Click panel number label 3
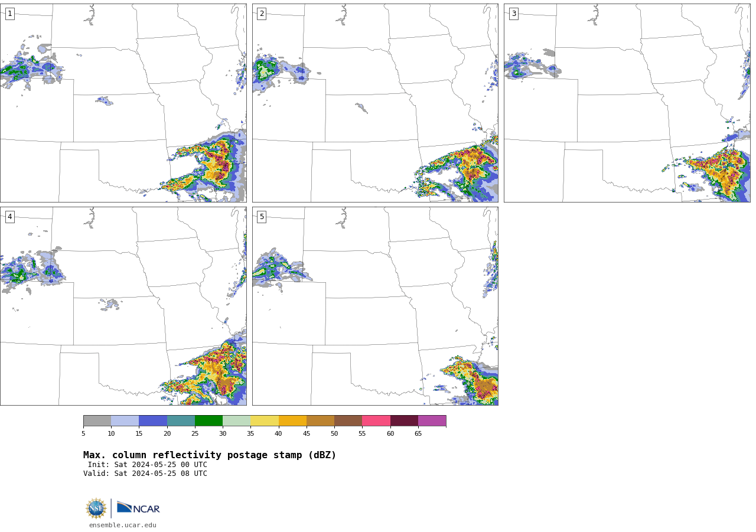Viewport: 756px width, 532px height. coord(513,14)
